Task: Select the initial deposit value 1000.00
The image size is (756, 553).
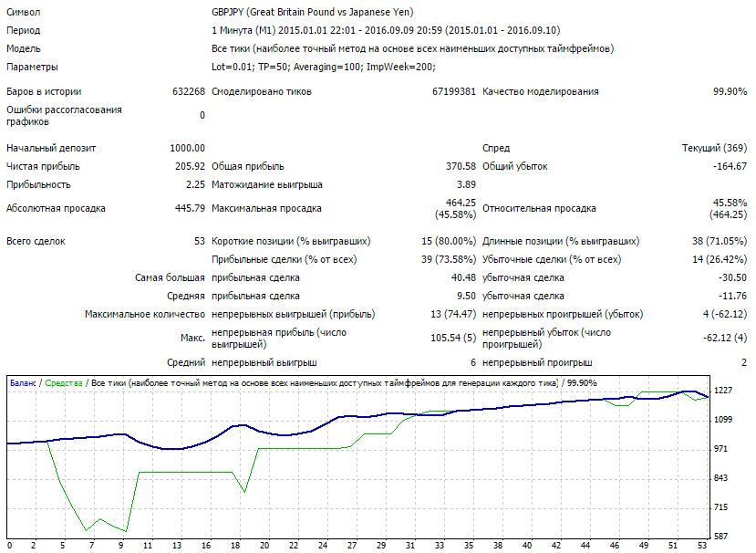Action: point(188,148)
